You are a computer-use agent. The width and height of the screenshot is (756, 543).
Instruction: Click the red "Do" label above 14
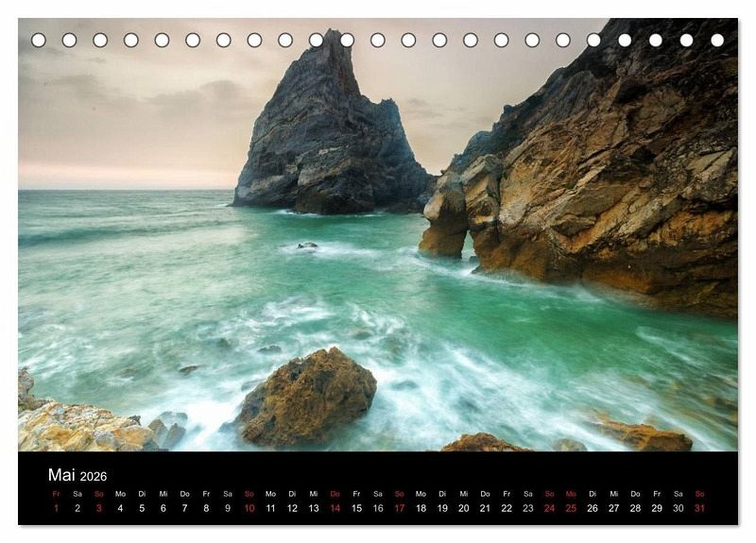(335, 494)
